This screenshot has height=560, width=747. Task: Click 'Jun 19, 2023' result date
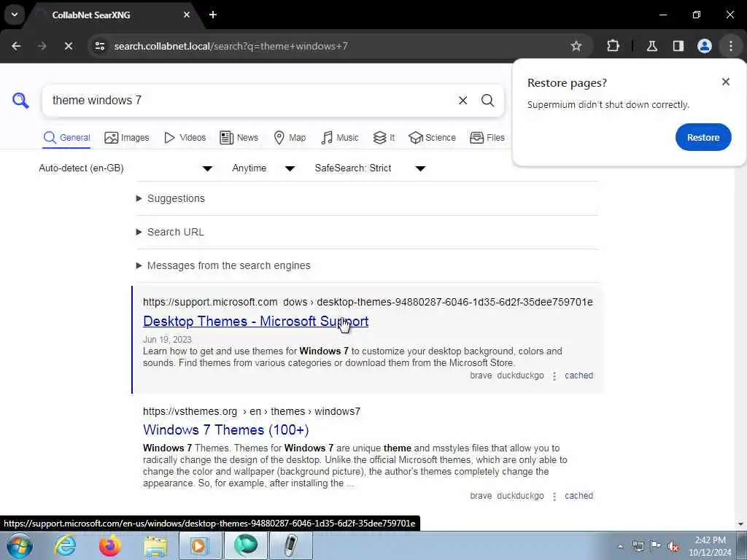167,340
